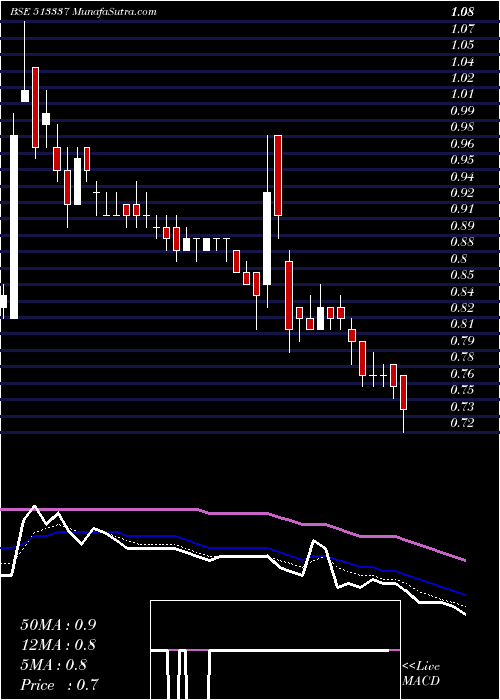Click the 0.73 price axis label
The height and width of the screenshot is (700, 500).
coord(462,406)
